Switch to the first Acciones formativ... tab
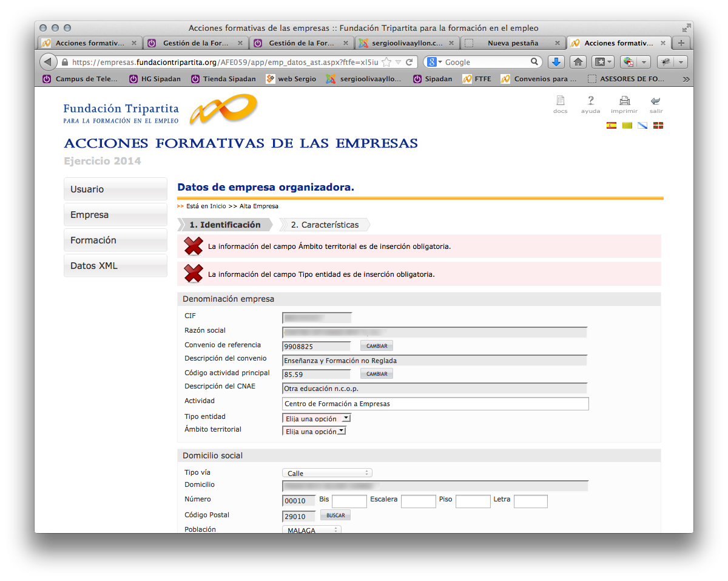Image resolution: width=728 pixels, height=581 pixels. pos(90,43)
